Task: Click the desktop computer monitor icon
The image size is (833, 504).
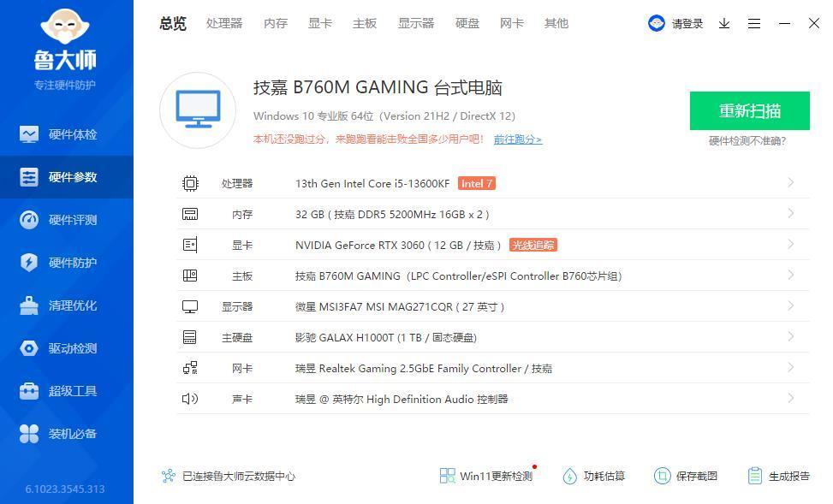Action: tap(198, 110)
